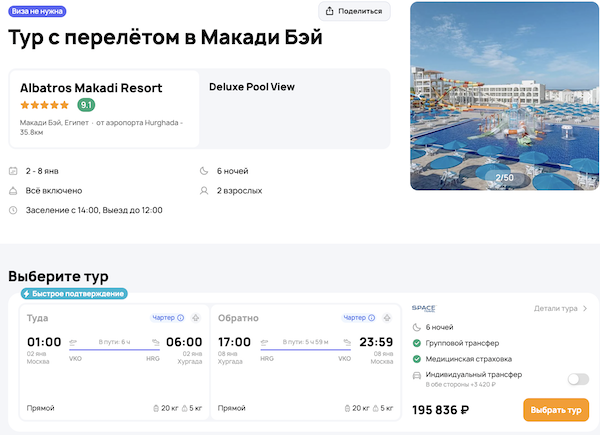600x435 pixels.
Task: Click the airline icon on the Туда flight
Action: tap(196, 318)
